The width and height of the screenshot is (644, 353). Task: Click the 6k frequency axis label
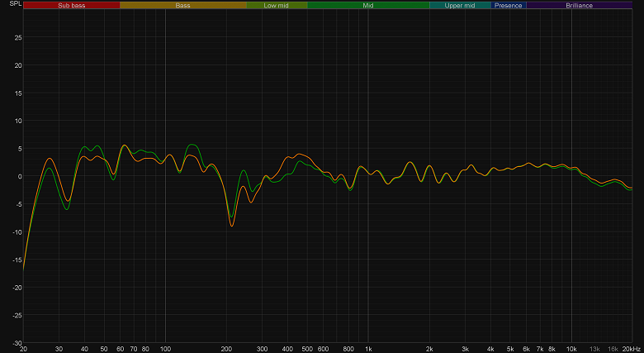[x=526, y=349]
